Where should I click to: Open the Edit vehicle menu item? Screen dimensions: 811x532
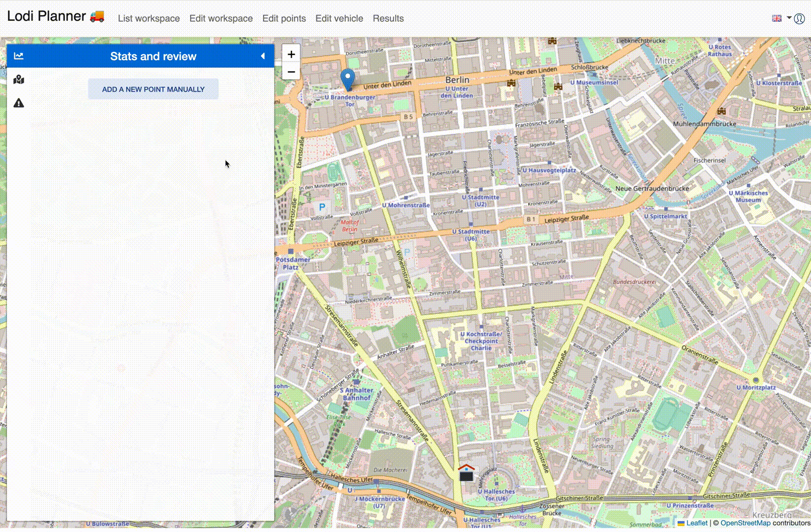[339, 18]
